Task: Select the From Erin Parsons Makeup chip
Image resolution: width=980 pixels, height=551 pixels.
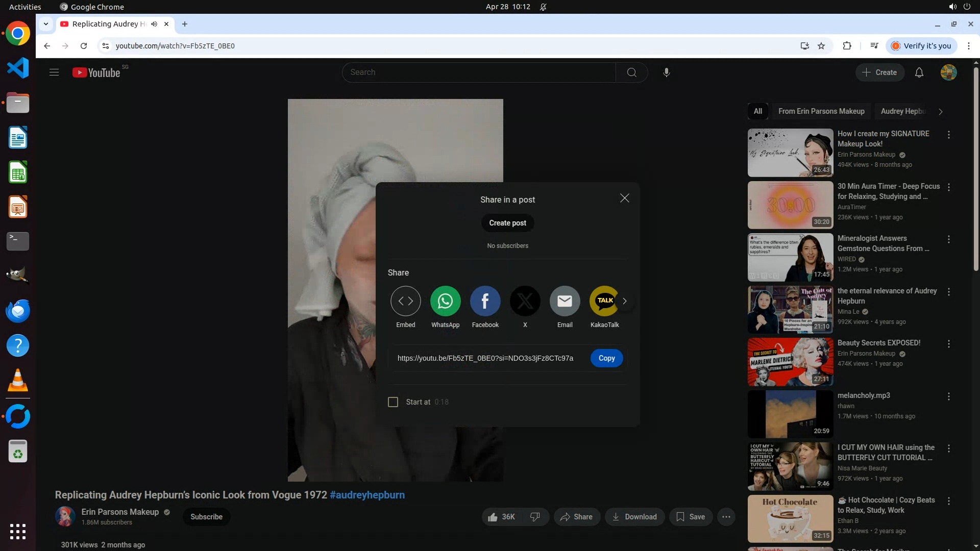Action: (x=821, y=111)
